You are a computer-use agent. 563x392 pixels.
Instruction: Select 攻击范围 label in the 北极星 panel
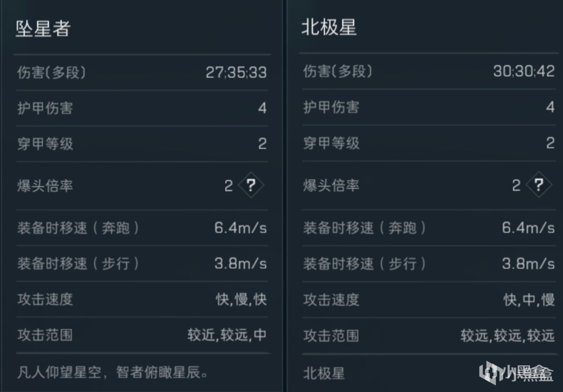(331, 336)
